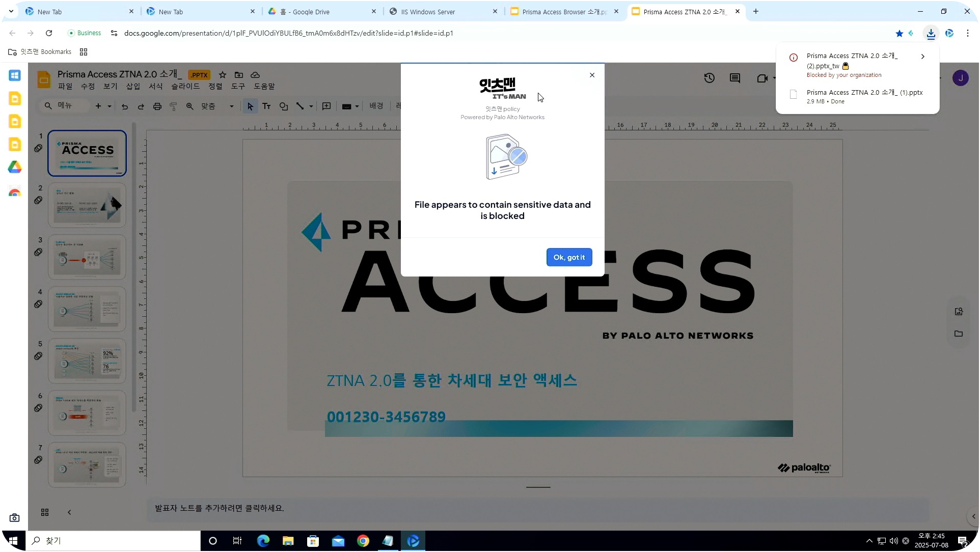This screenshot has height=552, width=980.
Task: Click the bookmark star in address bar
Action: (900, 33)
